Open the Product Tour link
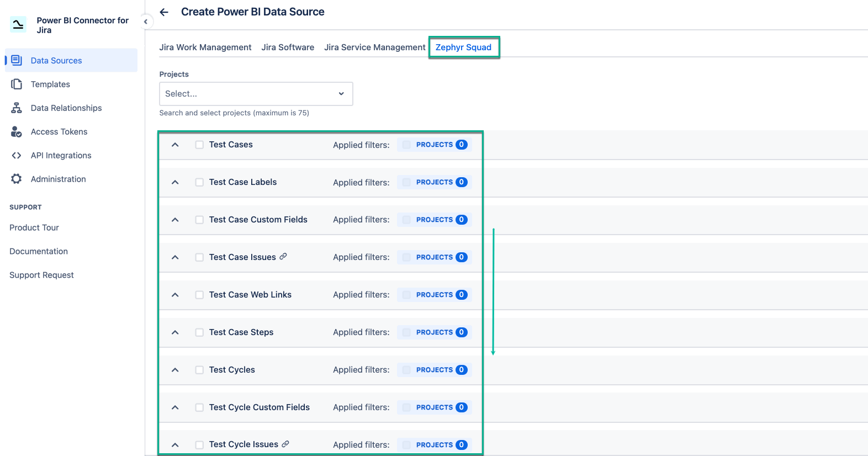Image resolution: width=868 pixels, height=456 pixels. coord(34,227)
